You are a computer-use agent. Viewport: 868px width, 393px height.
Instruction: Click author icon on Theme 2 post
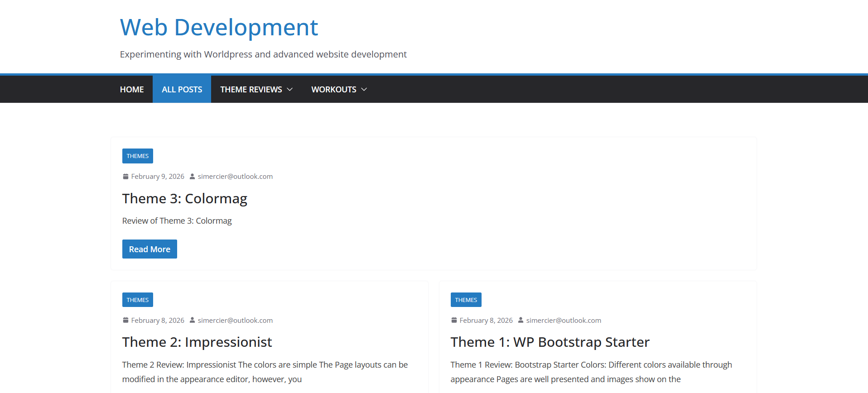pyautogui.click(x=192, y=320)
